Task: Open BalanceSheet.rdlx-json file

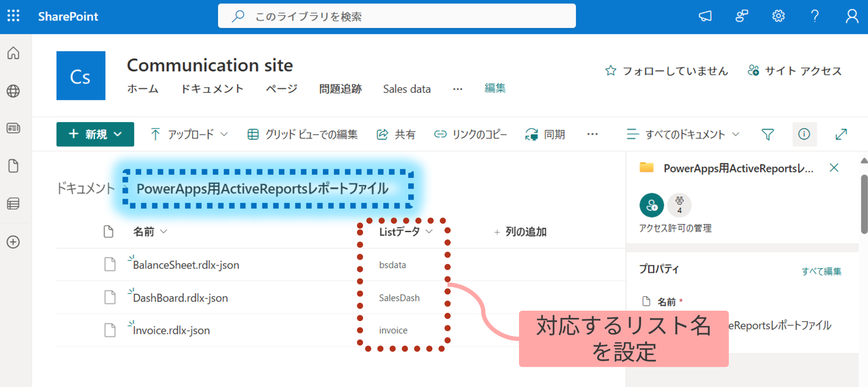Action: click(x=186, y=265)
